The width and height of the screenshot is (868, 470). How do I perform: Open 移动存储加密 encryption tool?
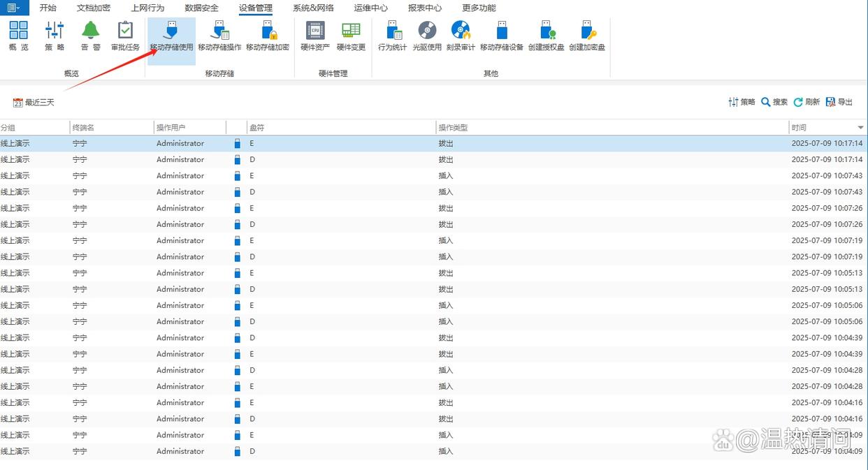(x=268, y=36)
